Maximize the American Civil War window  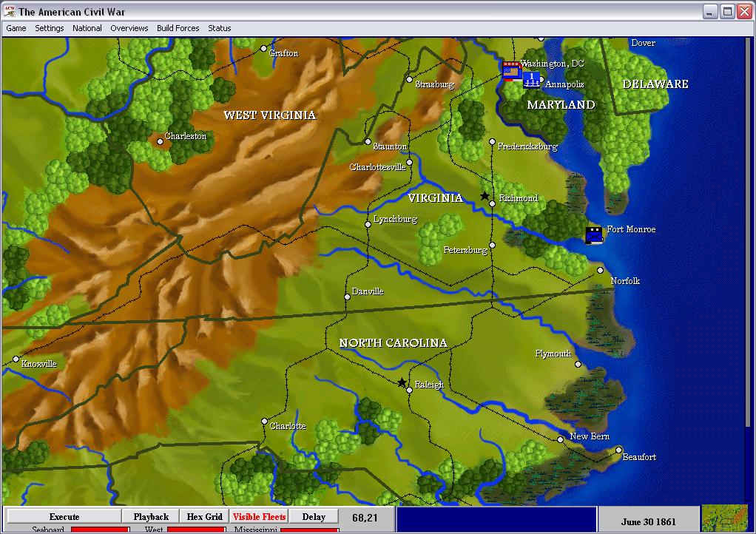coord(727,12)
